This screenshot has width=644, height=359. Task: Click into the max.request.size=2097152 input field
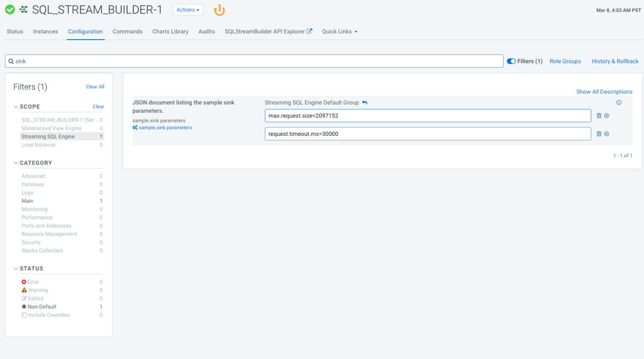pyautogui.click(x=428, y=116)
